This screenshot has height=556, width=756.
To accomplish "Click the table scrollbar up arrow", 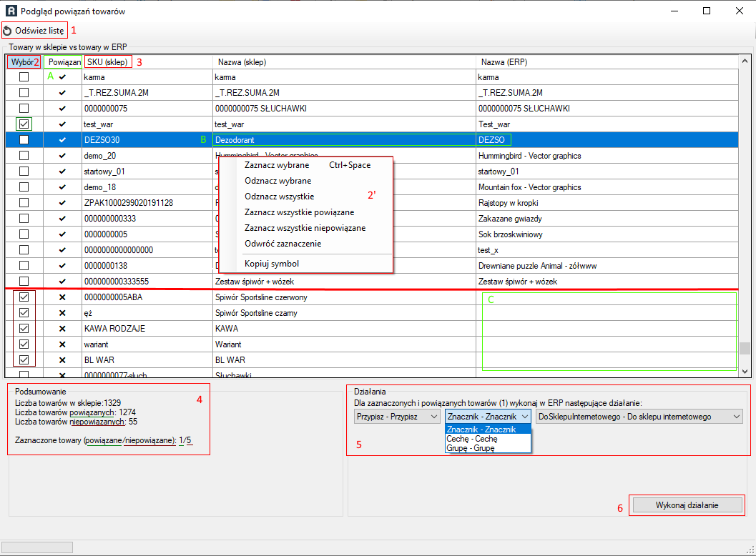I will [745, 61].
